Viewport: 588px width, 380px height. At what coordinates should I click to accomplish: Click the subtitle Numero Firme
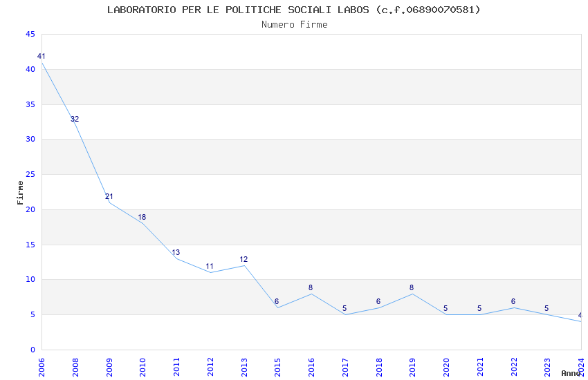295,25
